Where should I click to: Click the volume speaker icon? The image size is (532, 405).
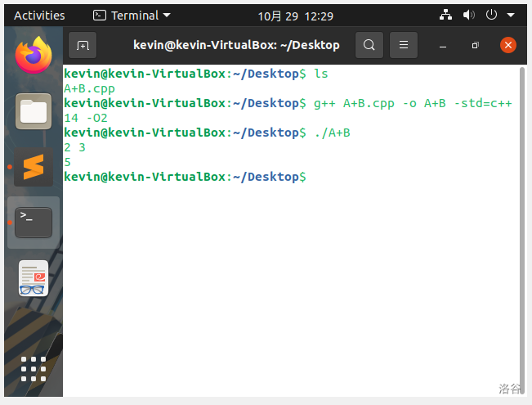pyautogui.click(x=469, y=15)
